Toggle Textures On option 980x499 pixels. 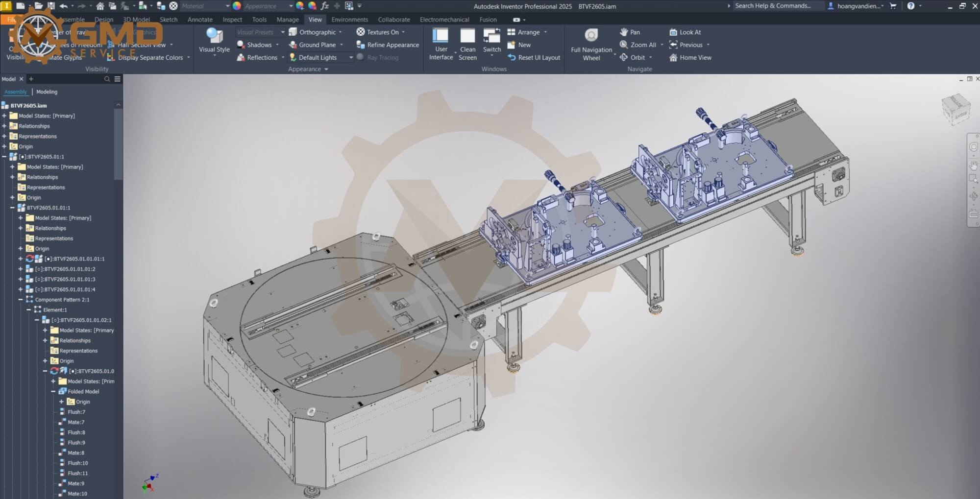coord(378,32)
